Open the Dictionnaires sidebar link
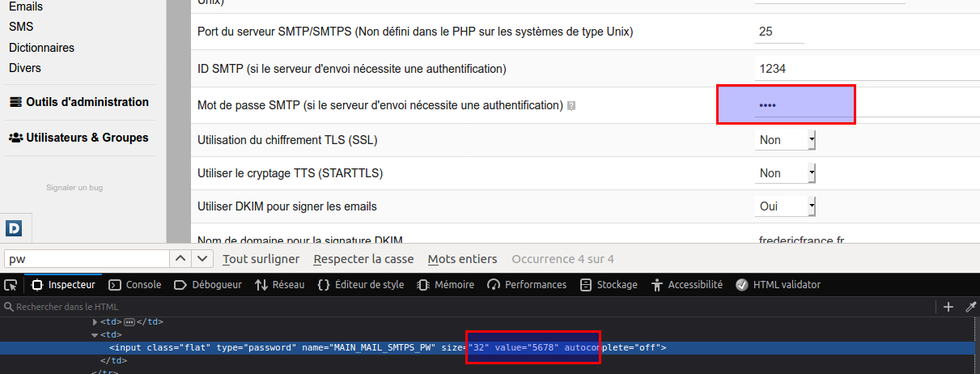Viewport: 980px width, 374px height. (41, 48)
